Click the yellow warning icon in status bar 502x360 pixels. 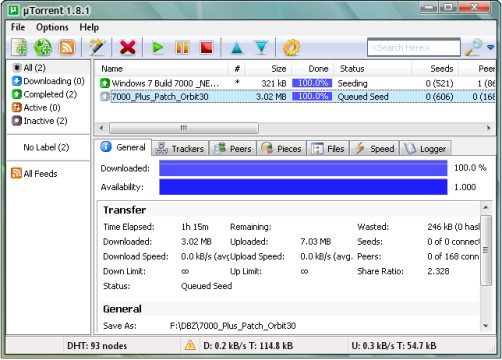pos(190,345)
